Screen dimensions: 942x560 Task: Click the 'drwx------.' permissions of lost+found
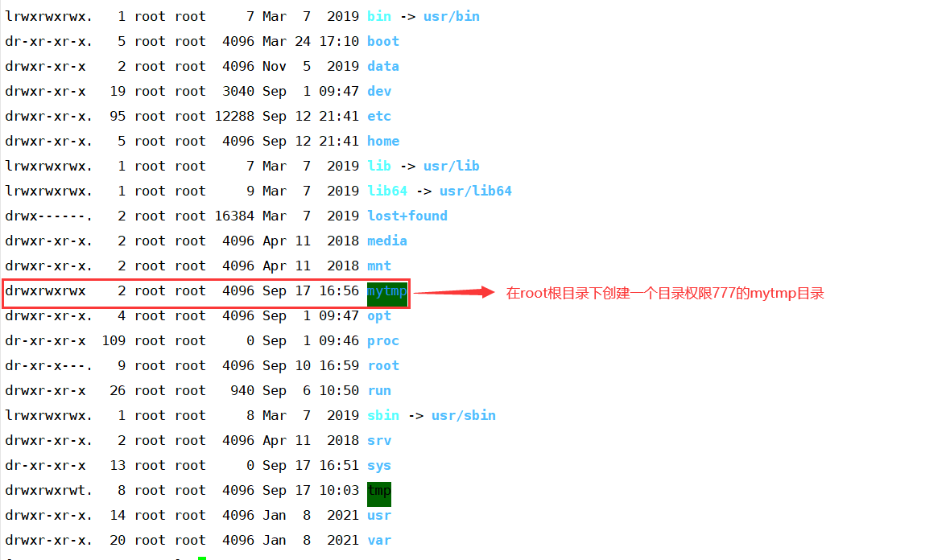pos(49,216)
